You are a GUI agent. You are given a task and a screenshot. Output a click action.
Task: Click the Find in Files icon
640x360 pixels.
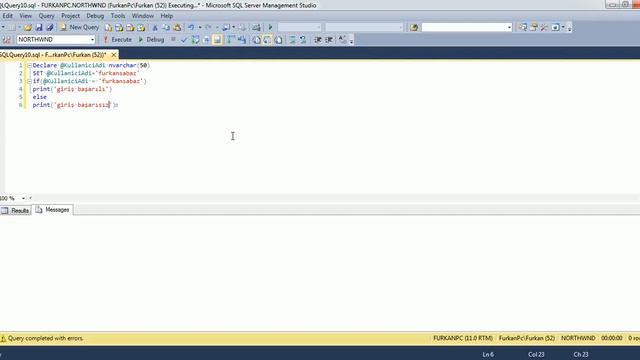coord(413,28)
